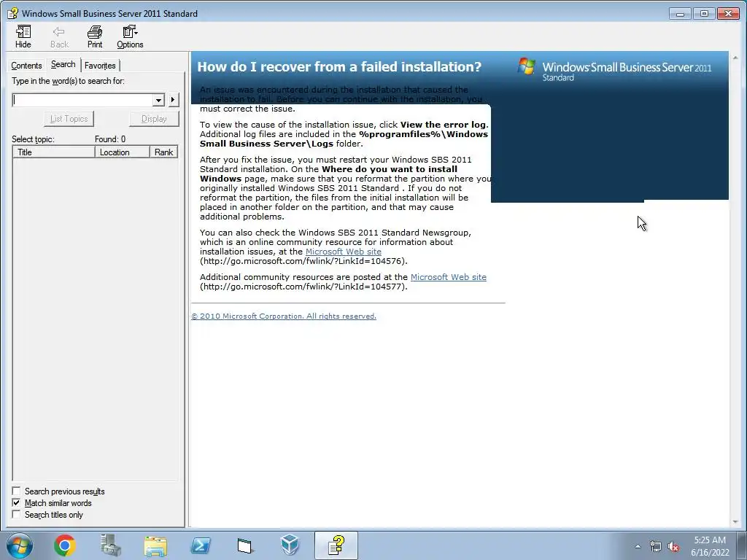The width and height of the screenshot is (747, 560).
Task: Switch to the Contents tab
Action: [x=26, y=65]
